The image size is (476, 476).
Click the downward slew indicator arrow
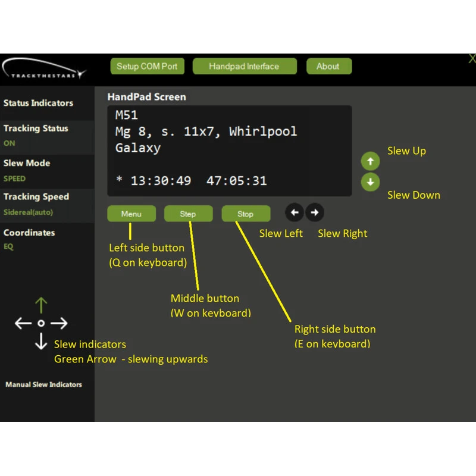[x=41, y=342]
